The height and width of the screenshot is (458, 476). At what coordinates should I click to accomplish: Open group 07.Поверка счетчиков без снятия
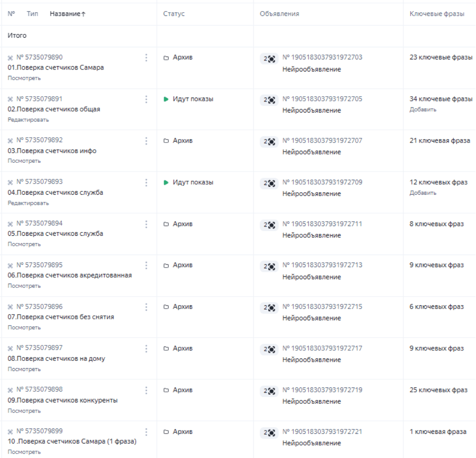click(x=61, y=317)
